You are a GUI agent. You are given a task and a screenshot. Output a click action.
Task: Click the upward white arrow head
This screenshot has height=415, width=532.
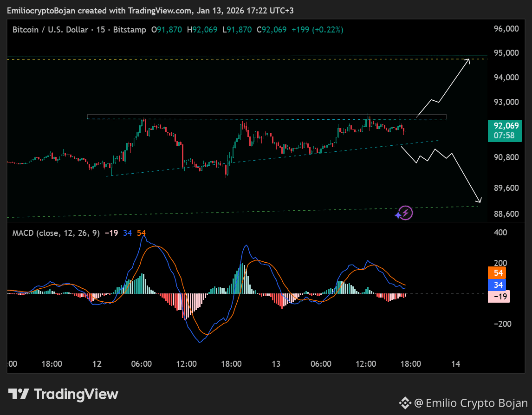click(x=467, y=61)
